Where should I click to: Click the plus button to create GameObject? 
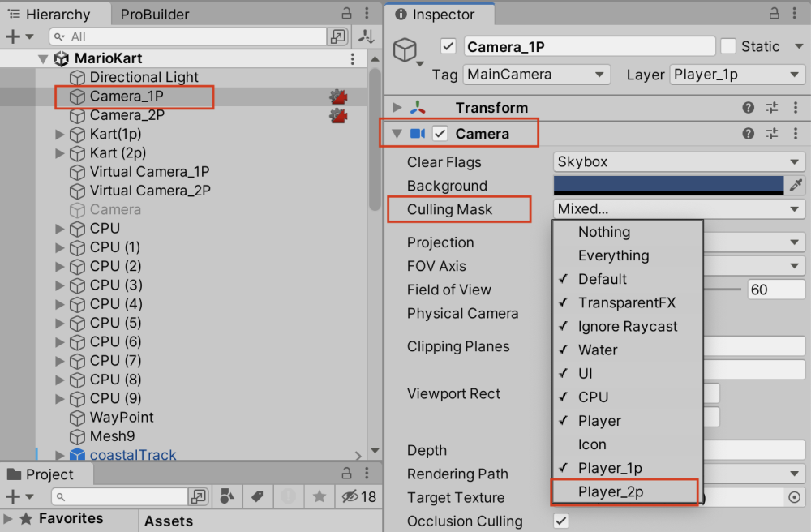point(11,36)
